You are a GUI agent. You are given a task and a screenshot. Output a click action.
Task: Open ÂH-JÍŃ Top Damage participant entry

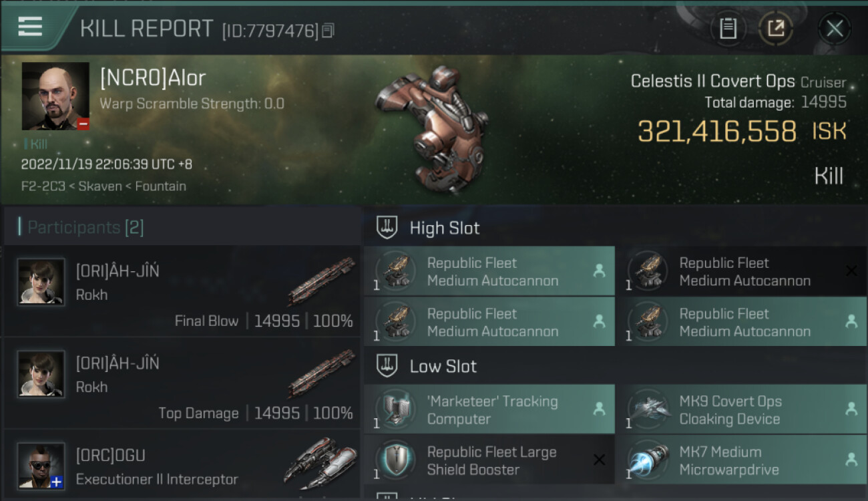(x=182, y=383)
